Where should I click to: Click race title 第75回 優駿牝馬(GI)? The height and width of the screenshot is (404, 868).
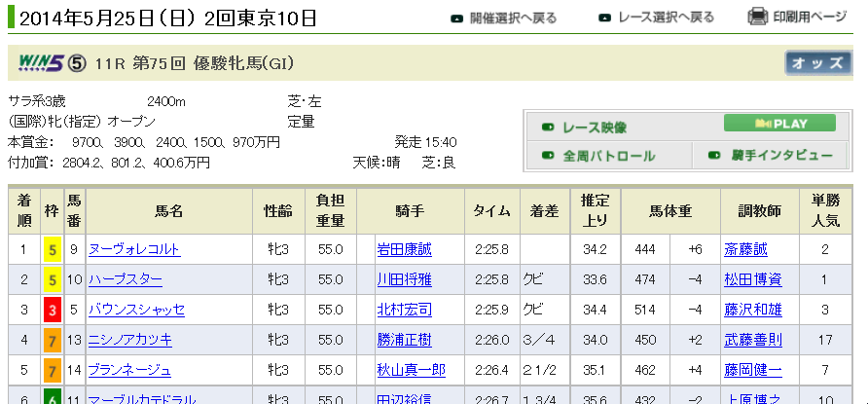212,63
